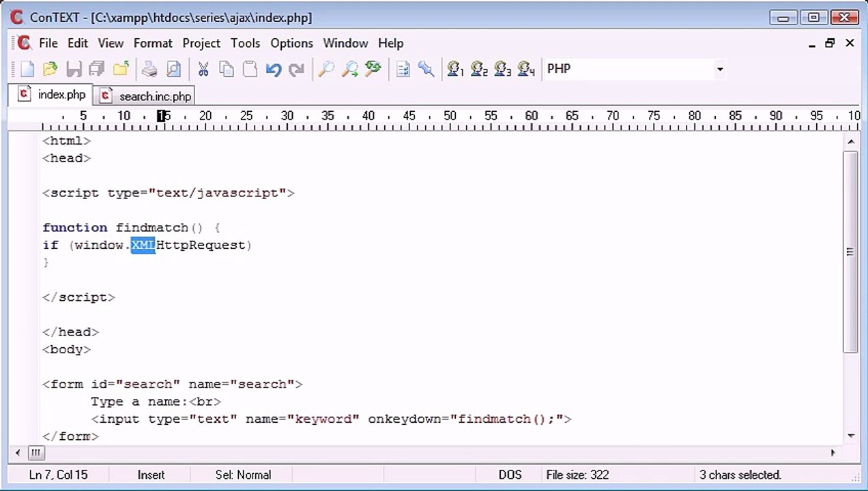This screenshot has width=868, height=491.
Task: Click '3 chars selected.' status text
Action: click(x=740, y=475)
